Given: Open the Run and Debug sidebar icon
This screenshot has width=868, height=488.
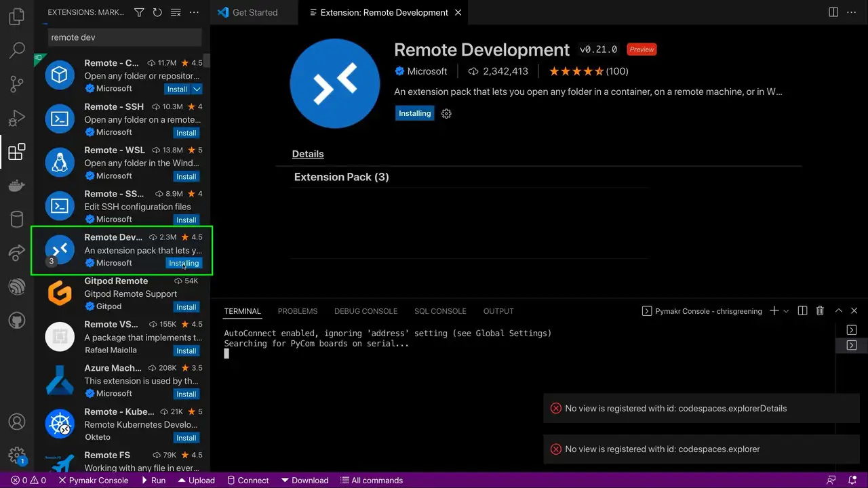Looking at the screenshot, I should click(x=16, y=118).
